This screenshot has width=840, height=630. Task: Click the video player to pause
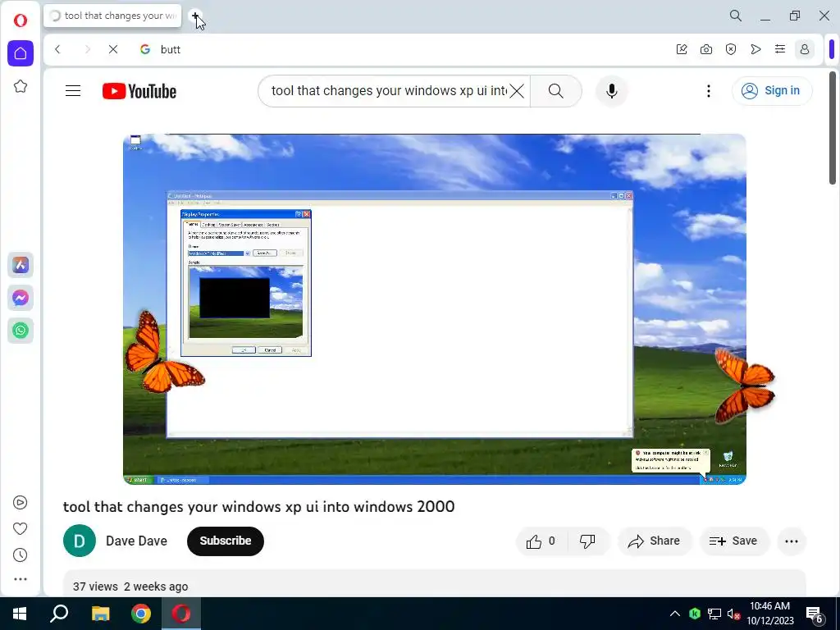coord(435,309)
